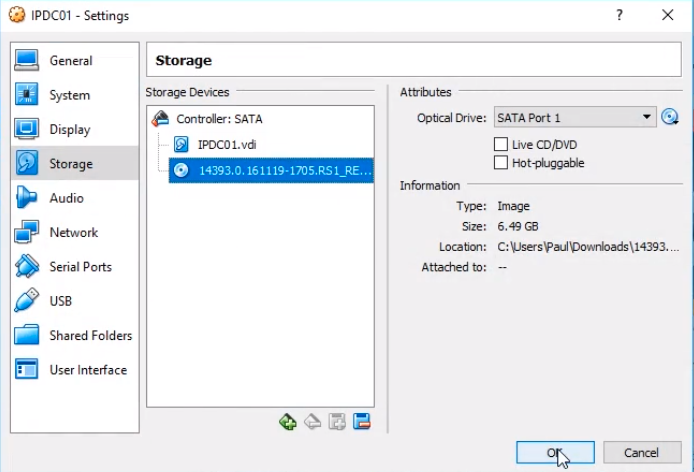Click the greyed-out add attachment icon
Viewport: 694px width, 472px height.
[337, 422]
